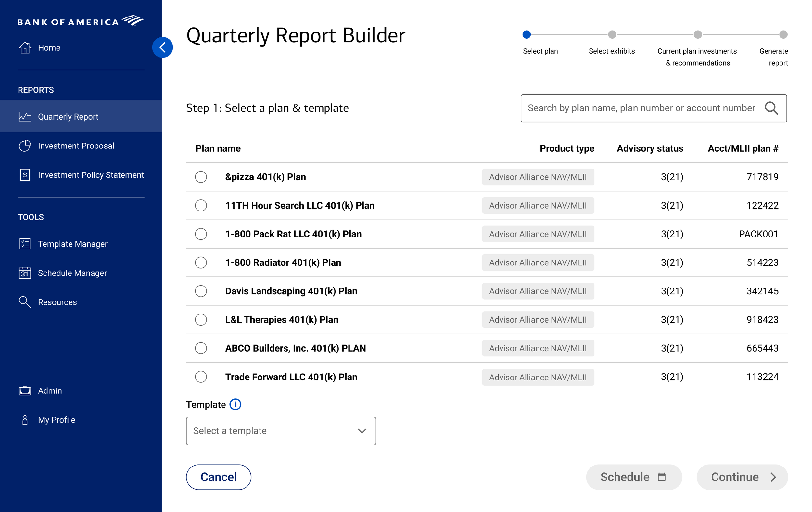Click the Admin briefcase icon
This screenshot has width=812, height=512.
coord(25,390)
